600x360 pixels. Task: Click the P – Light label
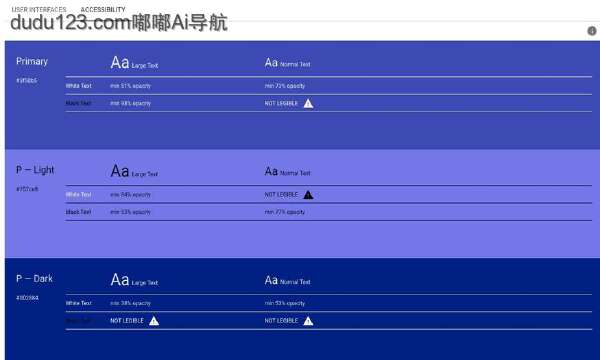pos(35,170)
